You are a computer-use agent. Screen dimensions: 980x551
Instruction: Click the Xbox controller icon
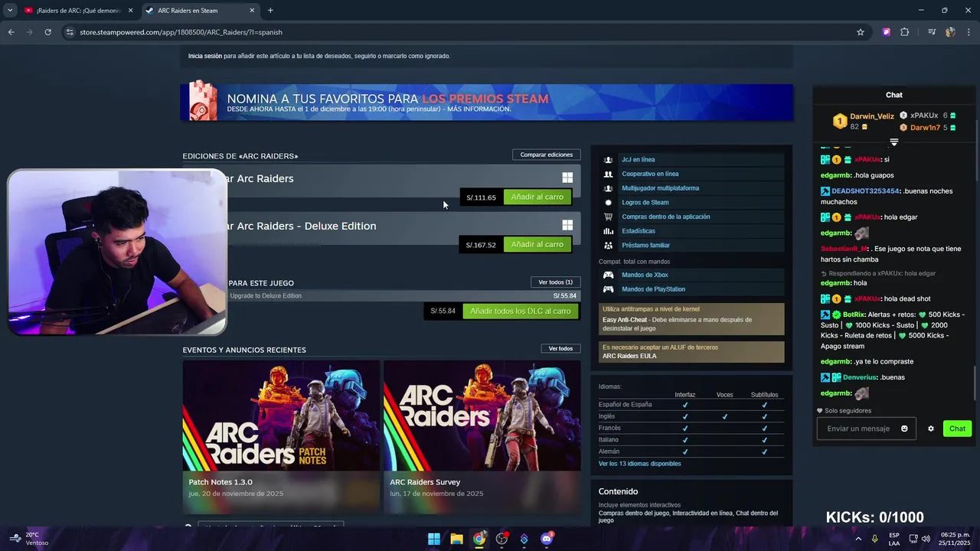coord(608,275)
